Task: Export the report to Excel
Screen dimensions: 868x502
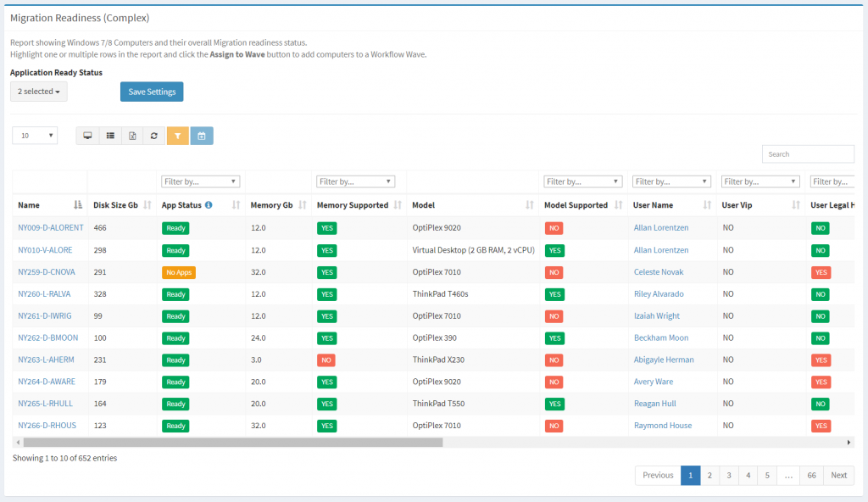Action: 132,135
